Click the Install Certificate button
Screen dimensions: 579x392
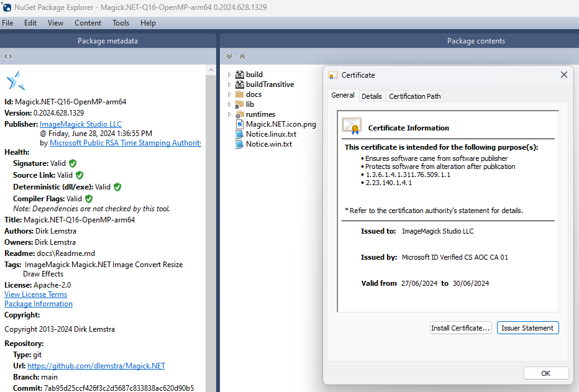[x=461, y=328]
